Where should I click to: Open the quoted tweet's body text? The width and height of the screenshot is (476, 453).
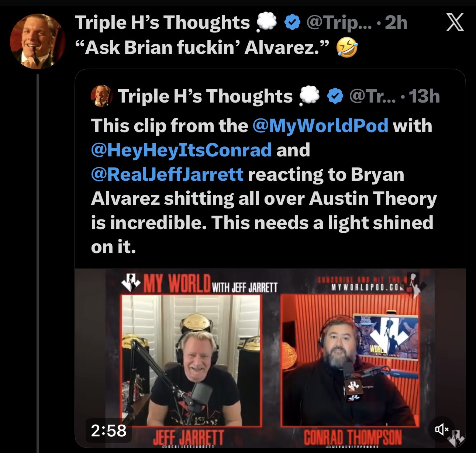pos(264,186)
